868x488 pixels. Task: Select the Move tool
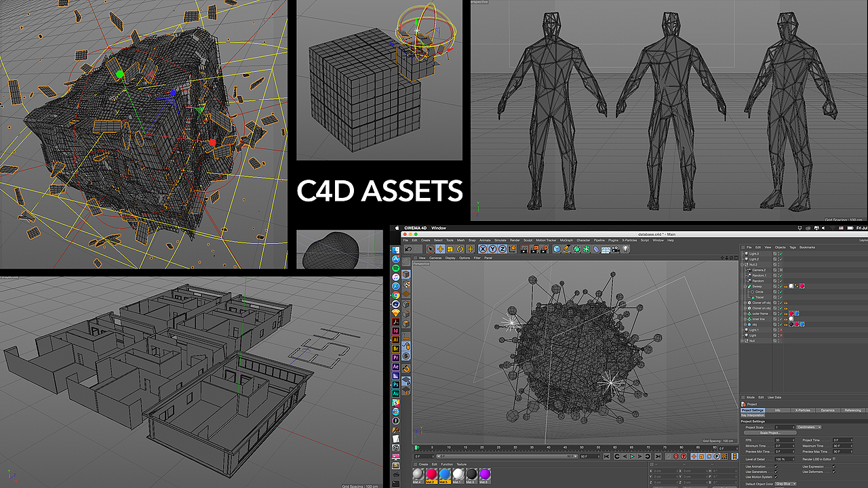[x=440, y=249]
